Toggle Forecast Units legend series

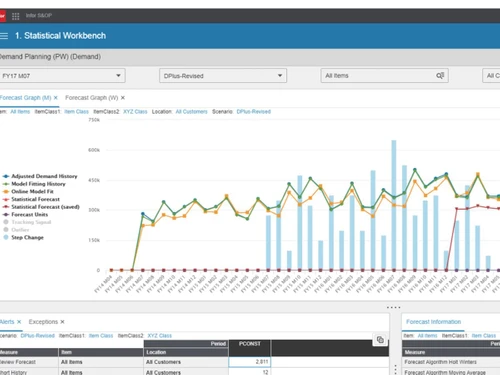coord(25,214)
